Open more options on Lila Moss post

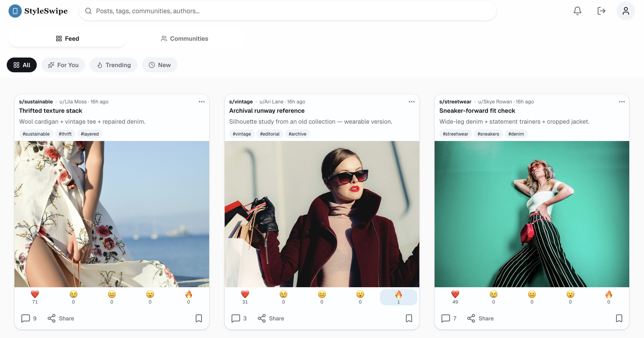pos(202,102)
